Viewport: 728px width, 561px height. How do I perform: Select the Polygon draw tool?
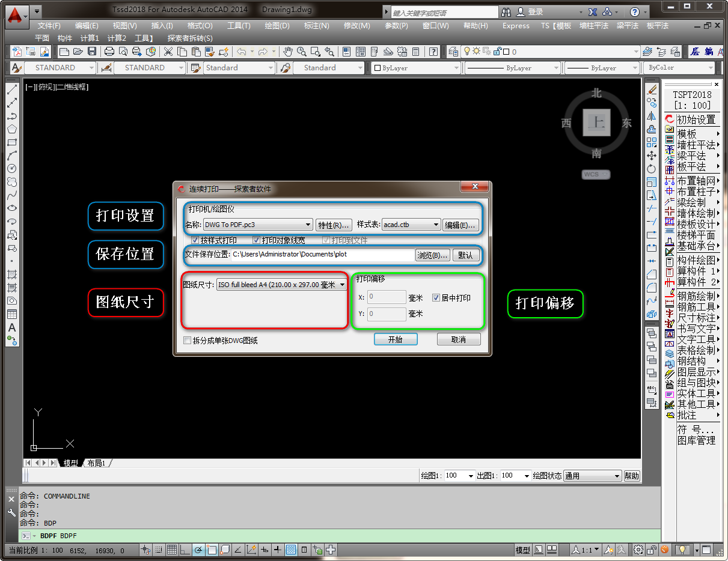point(12,129)
